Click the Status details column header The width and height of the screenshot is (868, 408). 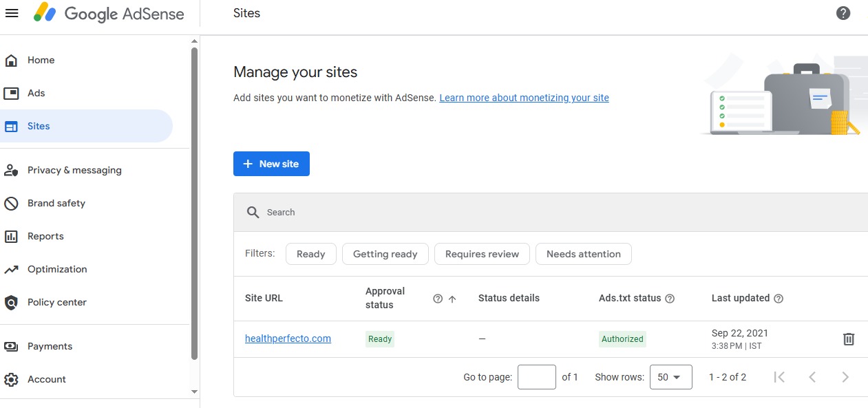(x=509, y=299)
